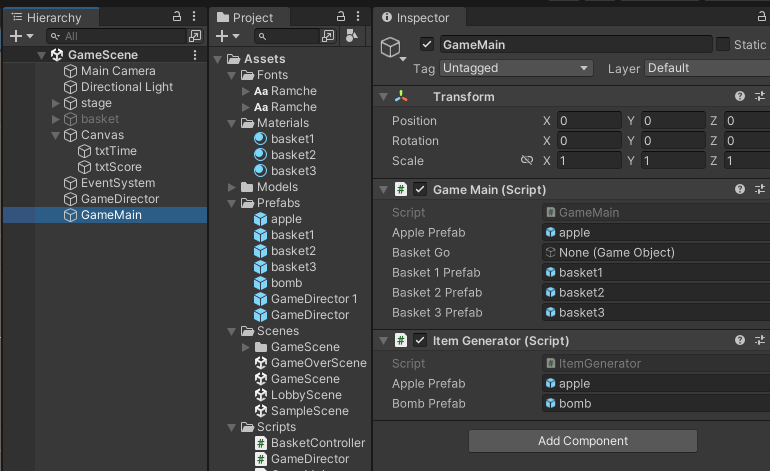Lock the Project panel
Screen dimensions: 770x471
click(x=341, y=17)
